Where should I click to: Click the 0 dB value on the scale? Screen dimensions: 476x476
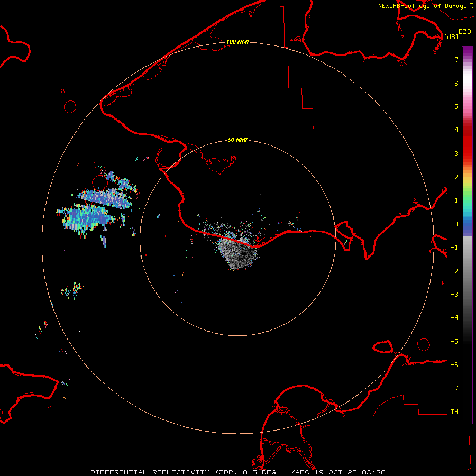pos(456,224)
